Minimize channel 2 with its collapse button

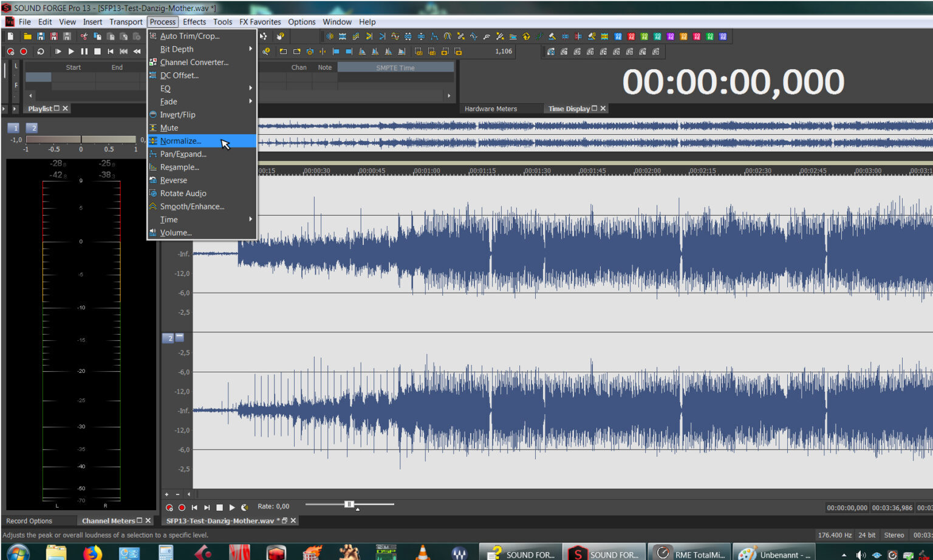tap(180, 337)
